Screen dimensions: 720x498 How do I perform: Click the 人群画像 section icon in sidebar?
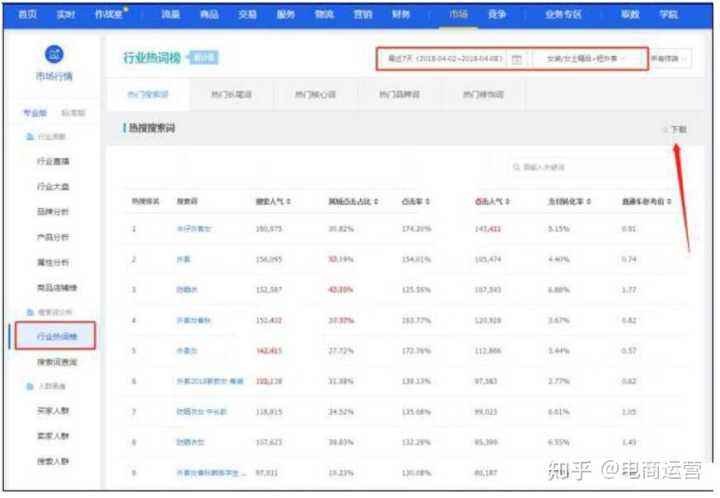tap(30, 386)
